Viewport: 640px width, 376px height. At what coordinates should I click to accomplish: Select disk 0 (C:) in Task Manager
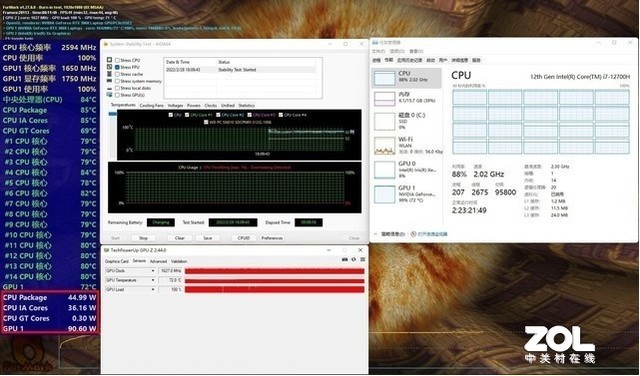point(407,122)
